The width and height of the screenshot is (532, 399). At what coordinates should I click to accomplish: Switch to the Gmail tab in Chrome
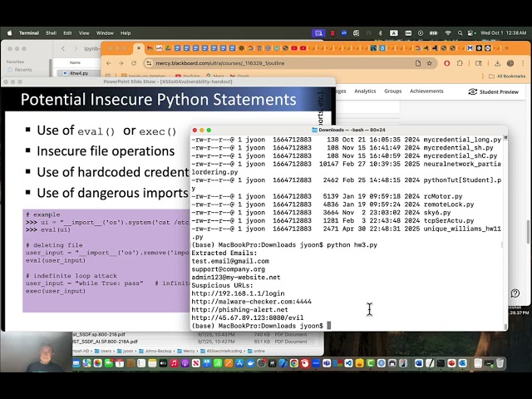pos(150,48)
